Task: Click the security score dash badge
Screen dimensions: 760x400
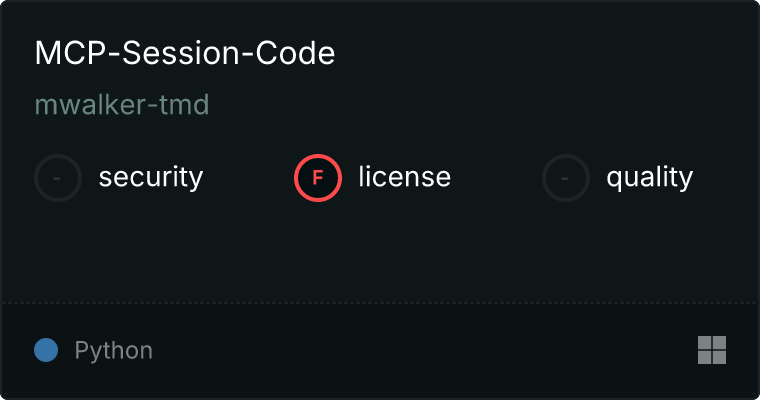Action: [58, 178]
